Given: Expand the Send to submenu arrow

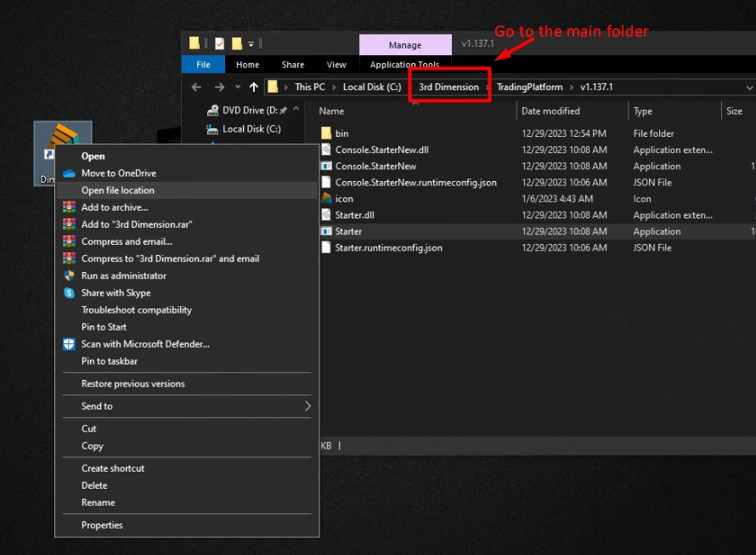Looking at the screenshot, I should (307, 406).
